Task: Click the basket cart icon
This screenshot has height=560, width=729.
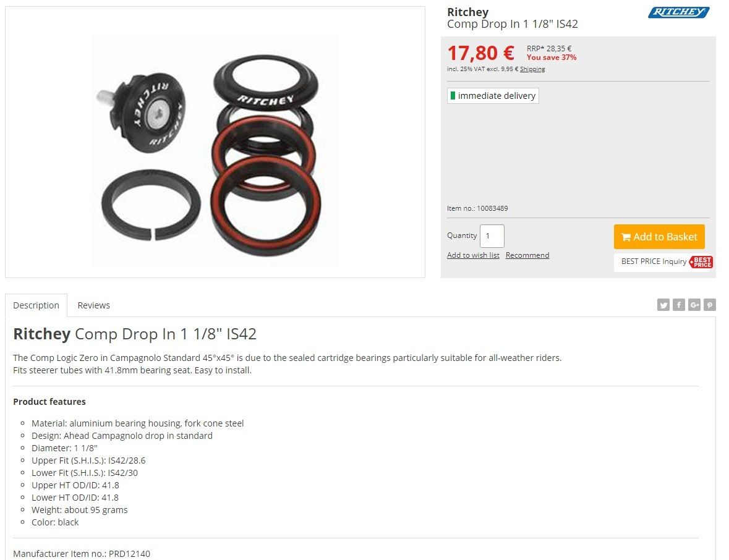Action: 626,237
